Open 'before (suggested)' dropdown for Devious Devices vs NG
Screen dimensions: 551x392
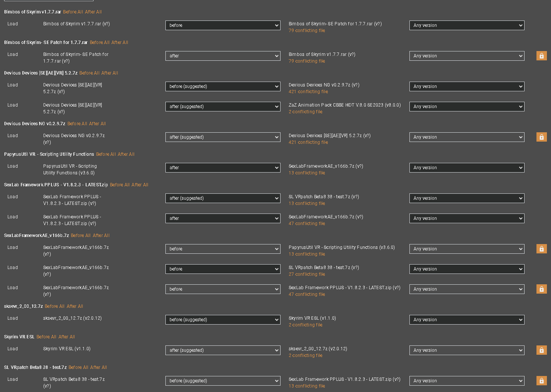(x=223, y=86)
